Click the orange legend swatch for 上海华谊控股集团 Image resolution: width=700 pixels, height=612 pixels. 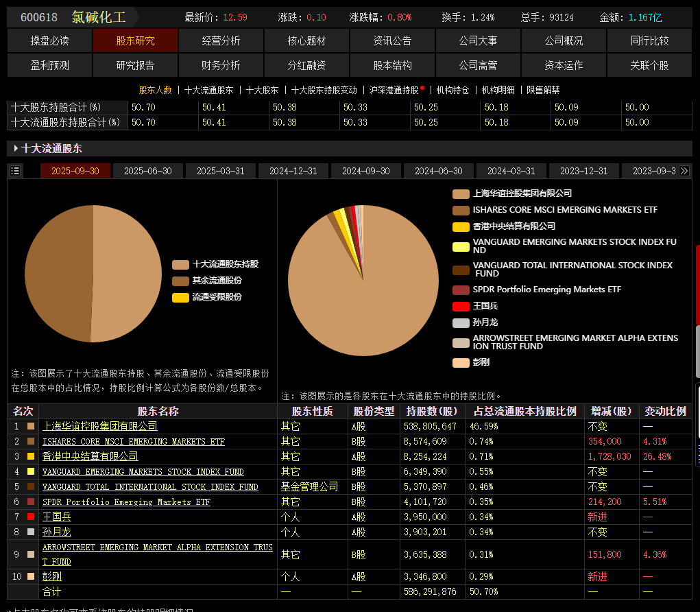coord(461,193)
